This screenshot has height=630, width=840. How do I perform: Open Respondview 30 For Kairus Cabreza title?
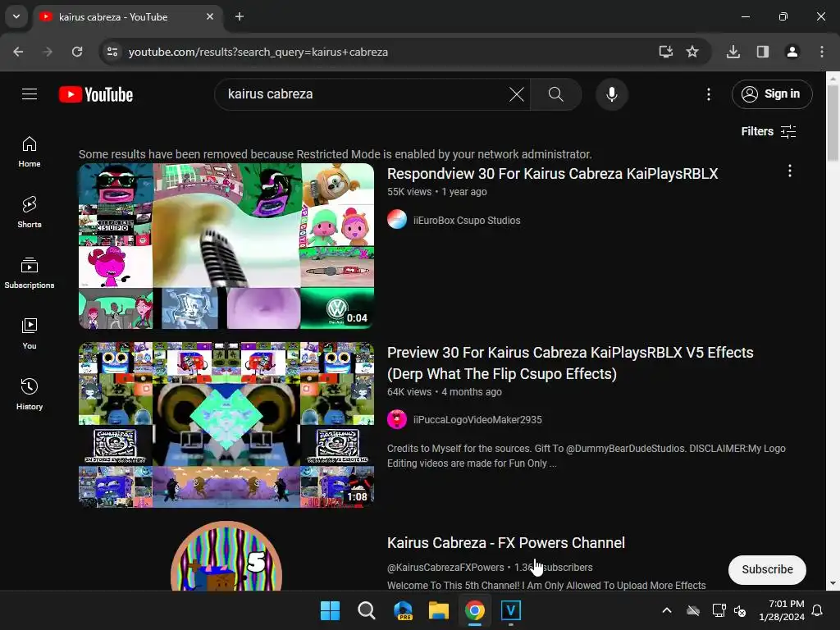tap(552, 174)
